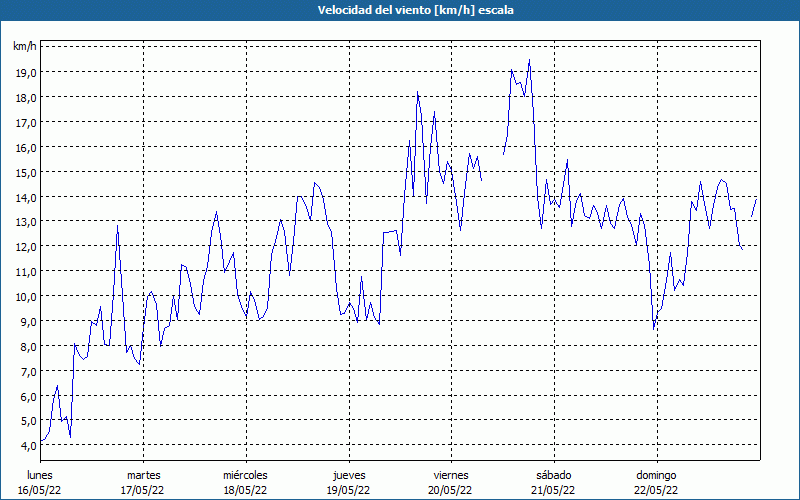Click the '20/05/22' date label
This screenshot has width=800, height=500.
(451, 490)
